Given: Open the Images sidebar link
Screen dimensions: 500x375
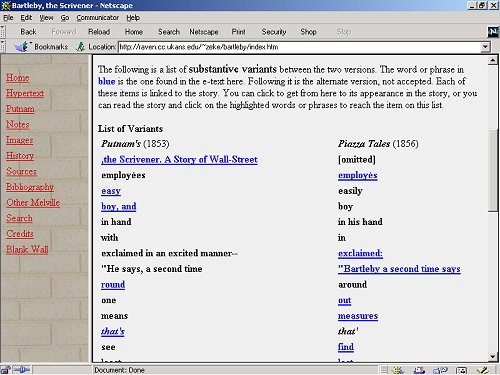Looking at the screenshot, I should (x=19, y=140).
